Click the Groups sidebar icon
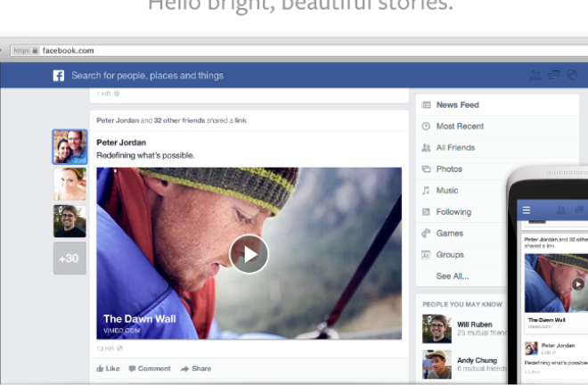Image resolution: width=588 pixels, height=385 pixels. pyautogui.click(x=426, y=255)
